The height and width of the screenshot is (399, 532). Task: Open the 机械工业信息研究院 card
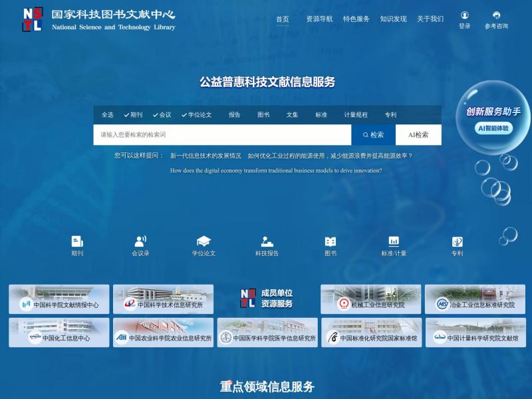pos(371,299)
